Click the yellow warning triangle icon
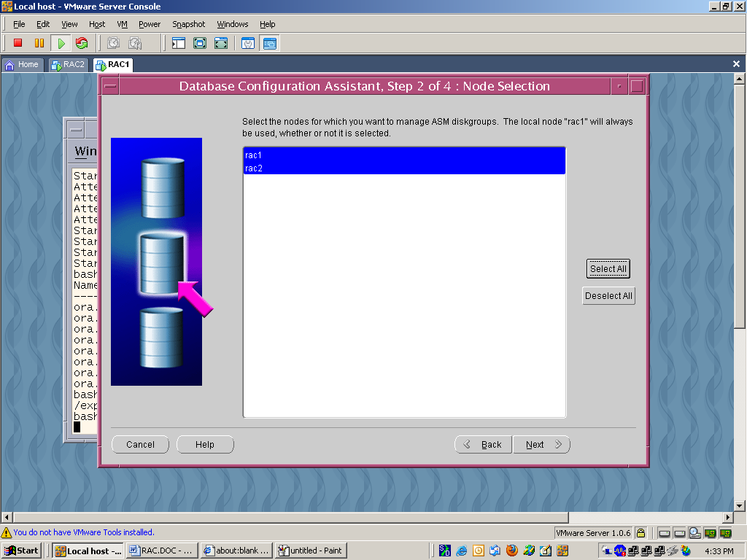 click(6, 532)
